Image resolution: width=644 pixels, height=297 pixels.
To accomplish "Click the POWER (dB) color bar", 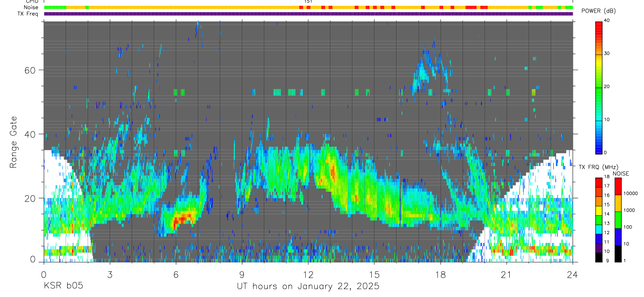I will (599, 87).
